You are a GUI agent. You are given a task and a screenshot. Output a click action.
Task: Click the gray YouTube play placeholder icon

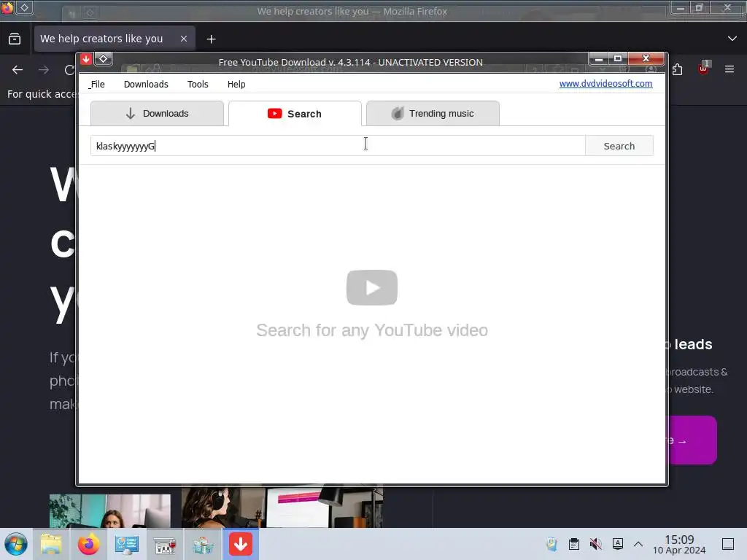[x=371, y=287]
